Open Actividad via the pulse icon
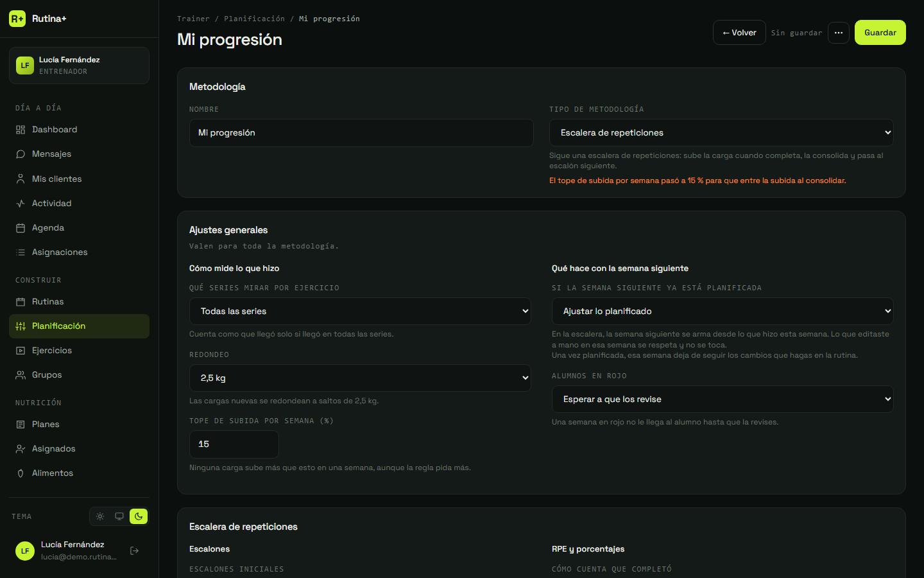The height and width of the screenshot is (578, 924). 21,204
